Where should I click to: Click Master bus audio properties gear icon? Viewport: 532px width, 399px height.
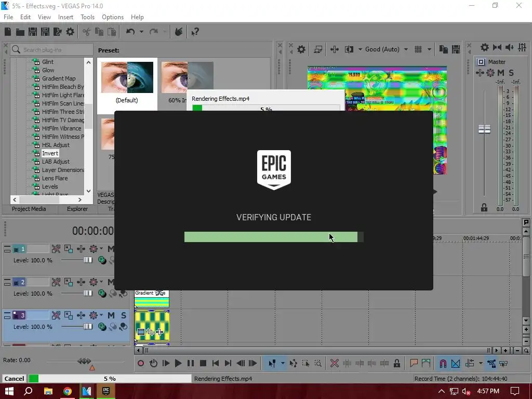[x=485, y=47]
